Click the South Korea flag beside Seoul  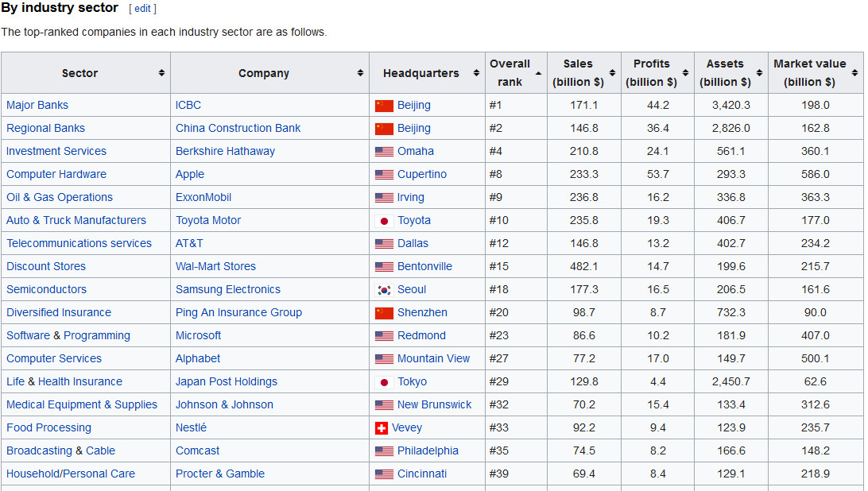point(384,290)
